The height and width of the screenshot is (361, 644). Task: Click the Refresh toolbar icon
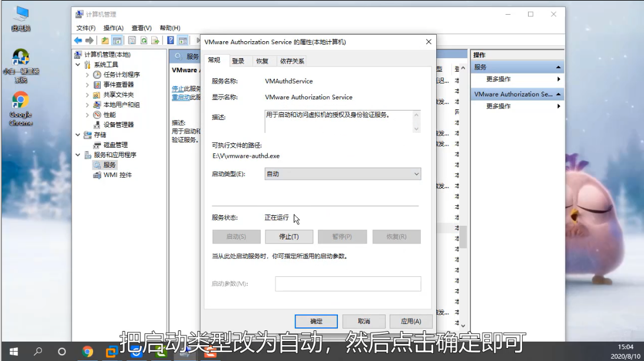pyautogui.click(x=144, y=40)
